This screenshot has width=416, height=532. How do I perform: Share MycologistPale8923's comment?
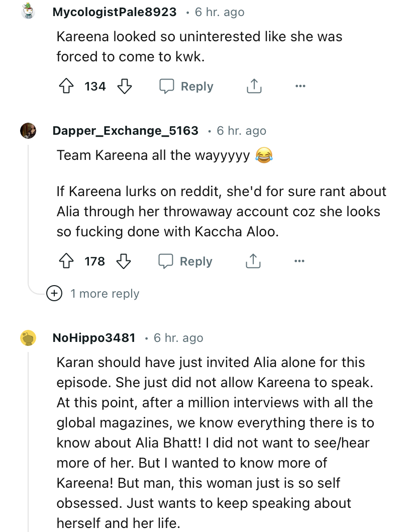pyautogui.click(x=254, y=86)
